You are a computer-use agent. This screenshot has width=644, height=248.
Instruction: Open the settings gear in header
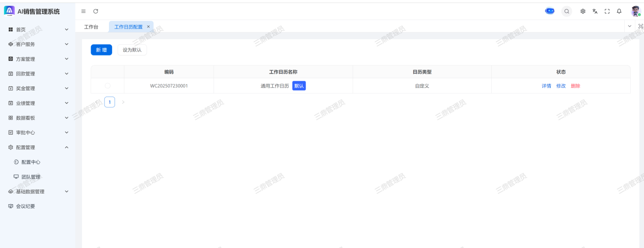(583, 11)
